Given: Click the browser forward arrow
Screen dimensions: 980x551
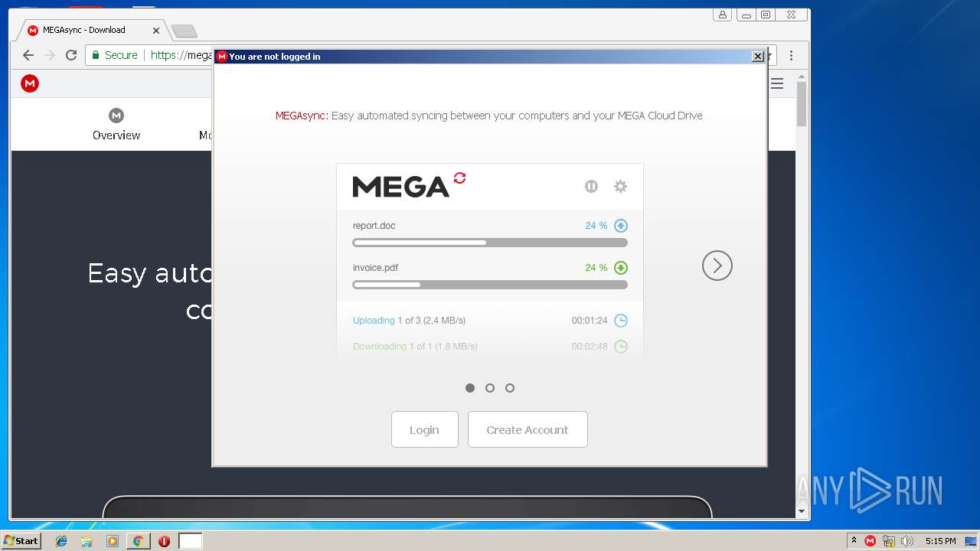Looking at the screenshot, I should (50, 55).
